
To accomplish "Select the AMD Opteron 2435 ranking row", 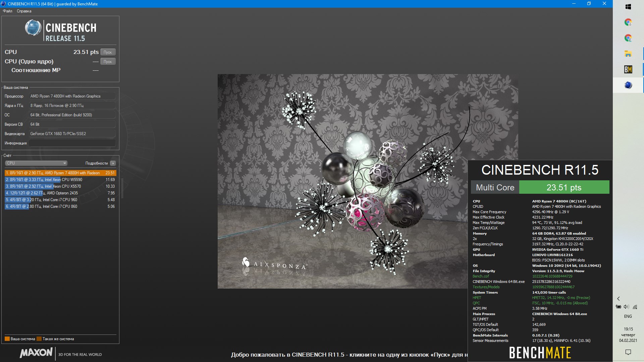I will click(x=60, y=193).
